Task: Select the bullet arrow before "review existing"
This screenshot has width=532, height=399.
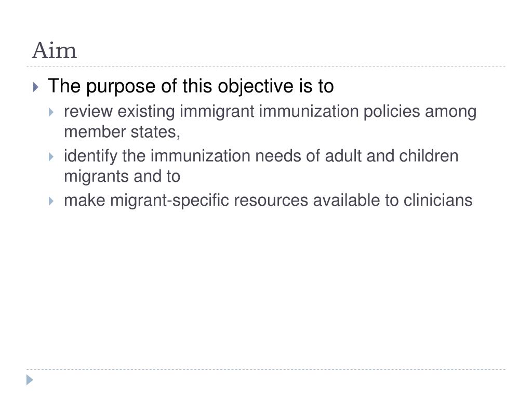Action: click(51, 112)
